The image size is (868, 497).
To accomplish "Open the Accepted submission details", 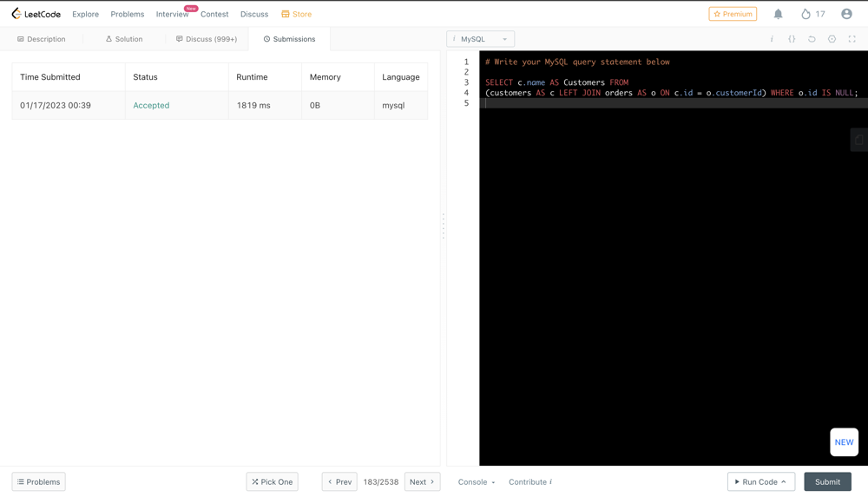I will click(x=151, y=105).
